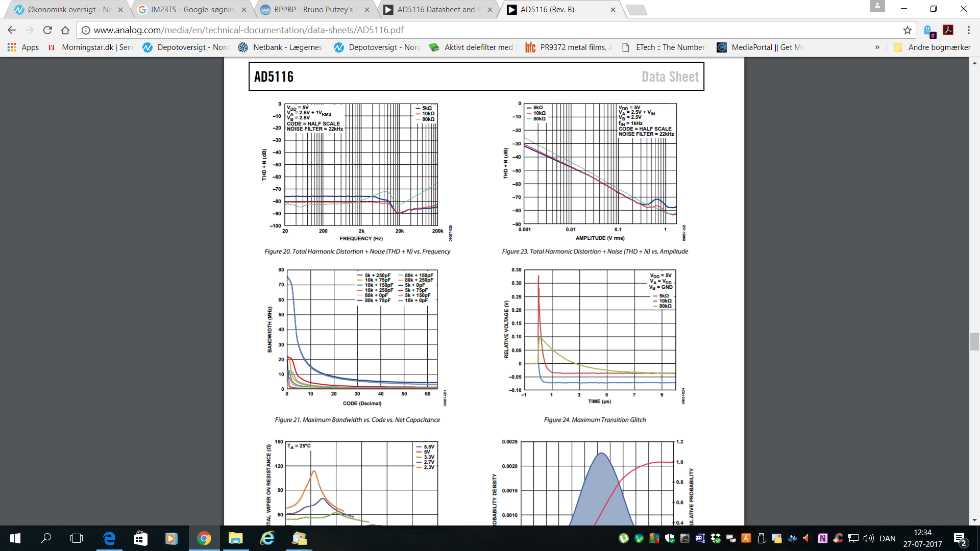Open the Adobe Acrobat extension icon
The image size is (980, 551).
coord(948,30)
